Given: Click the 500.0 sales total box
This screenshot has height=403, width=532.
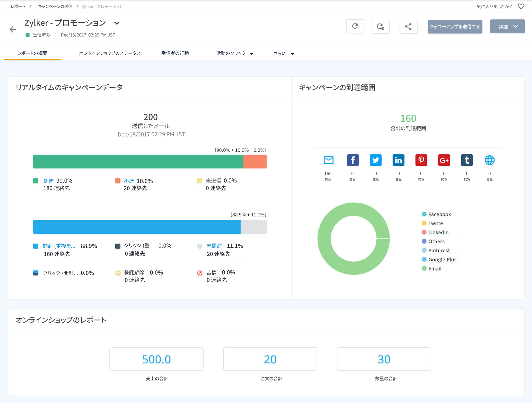Looking at the screenshot, I should 157,359.
